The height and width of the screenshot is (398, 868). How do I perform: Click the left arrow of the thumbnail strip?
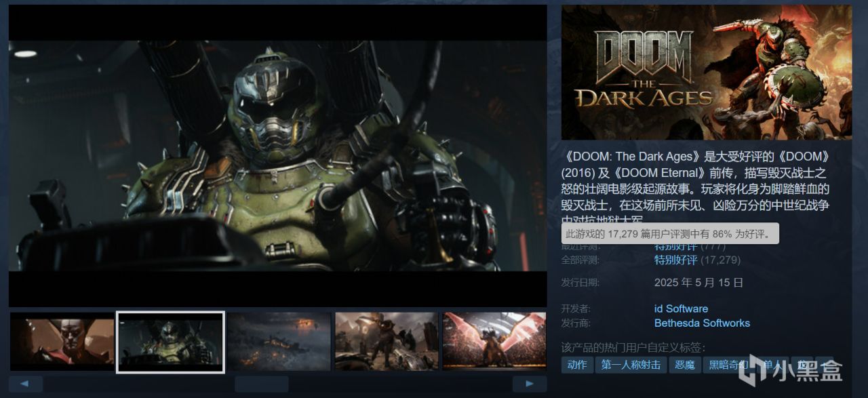click(26, 384)
